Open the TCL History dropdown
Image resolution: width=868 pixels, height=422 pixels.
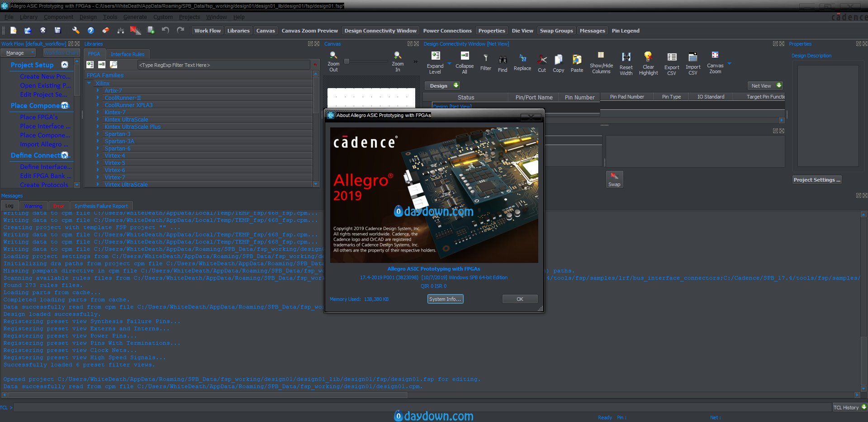(x=849, y=407)
